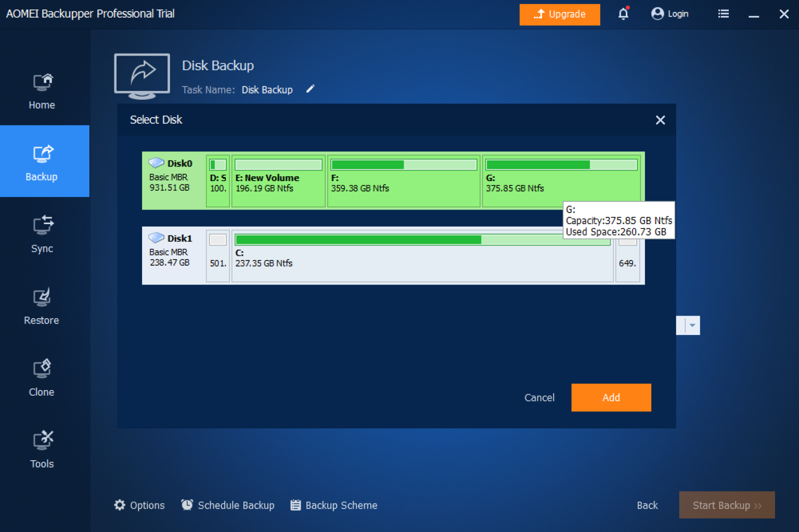This screenshot has height=532, width=799.
Task: Click the Upgrade button
Action: [559, 14]
